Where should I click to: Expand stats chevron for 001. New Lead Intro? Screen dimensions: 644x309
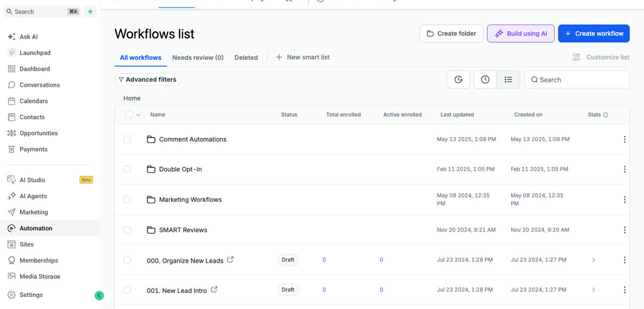tap(593, 290)
